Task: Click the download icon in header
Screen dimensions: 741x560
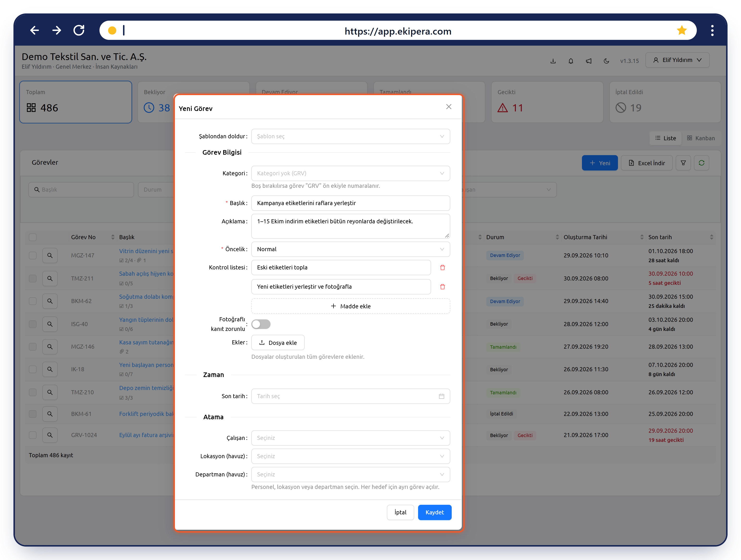Action: pos(553,61)
